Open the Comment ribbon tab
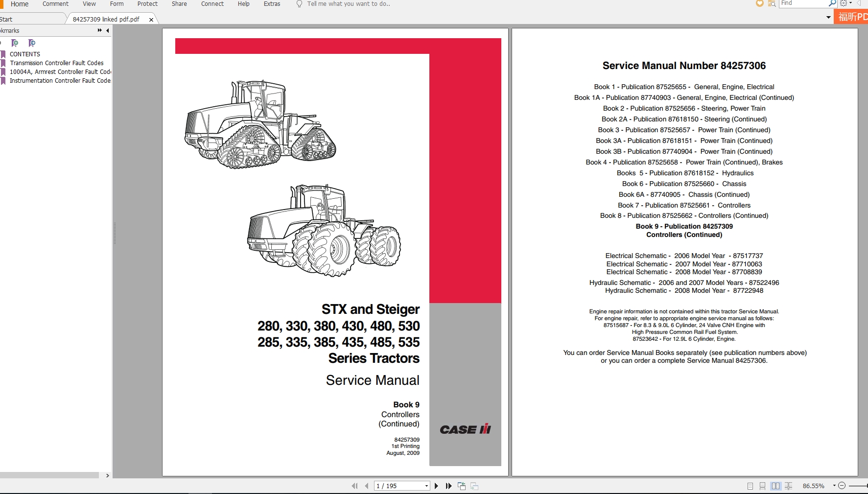The height and width of the screenshot is (494, 868). pyautogui.click(x=55, y=4)
